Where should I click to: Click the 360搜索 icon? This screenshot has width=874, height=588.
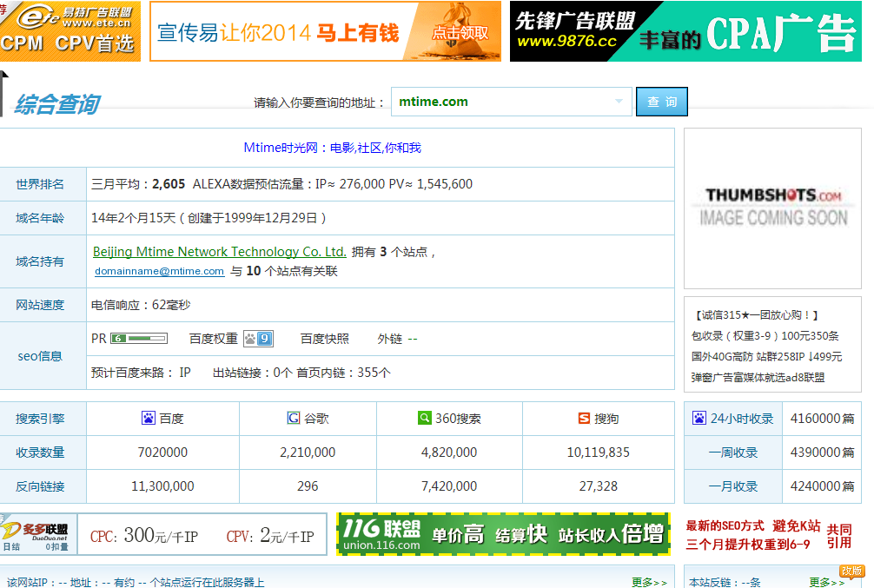pyautogui.click(x=424, y=419)
